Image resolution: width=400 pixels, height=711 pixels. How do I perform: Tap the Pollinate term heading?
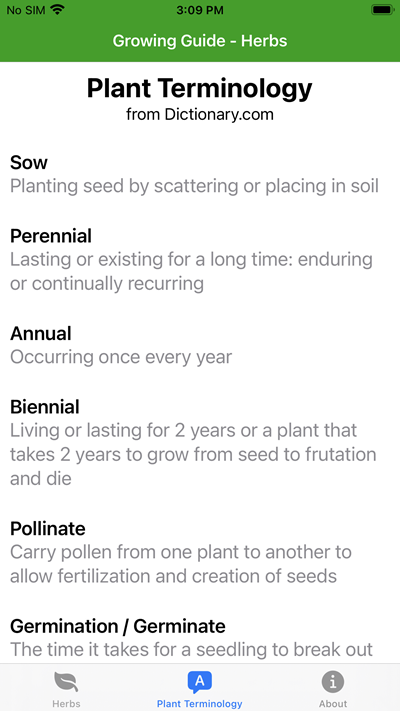48,529
